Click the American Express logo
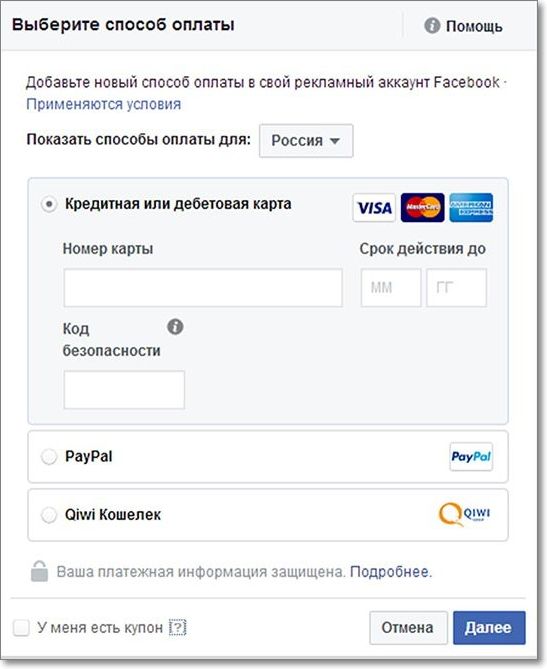Screen dimensions: 547x669 471,208
